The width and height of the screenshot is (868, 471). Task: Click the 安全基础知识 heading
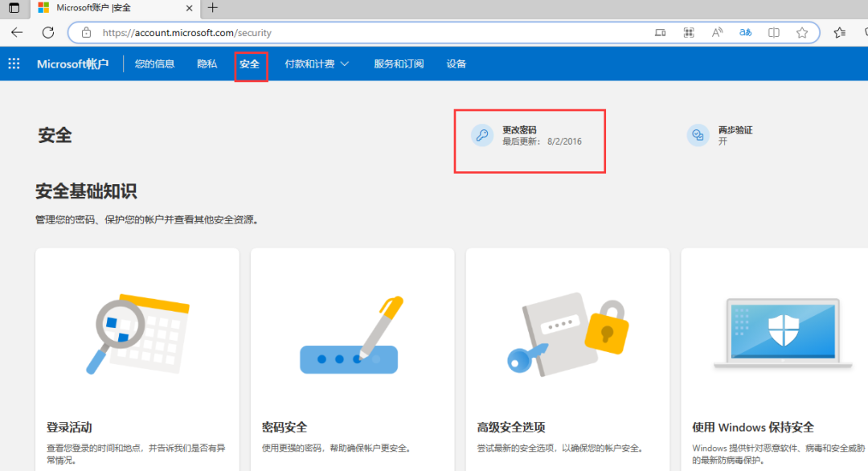pyautogui.click(x=86, y=191)
